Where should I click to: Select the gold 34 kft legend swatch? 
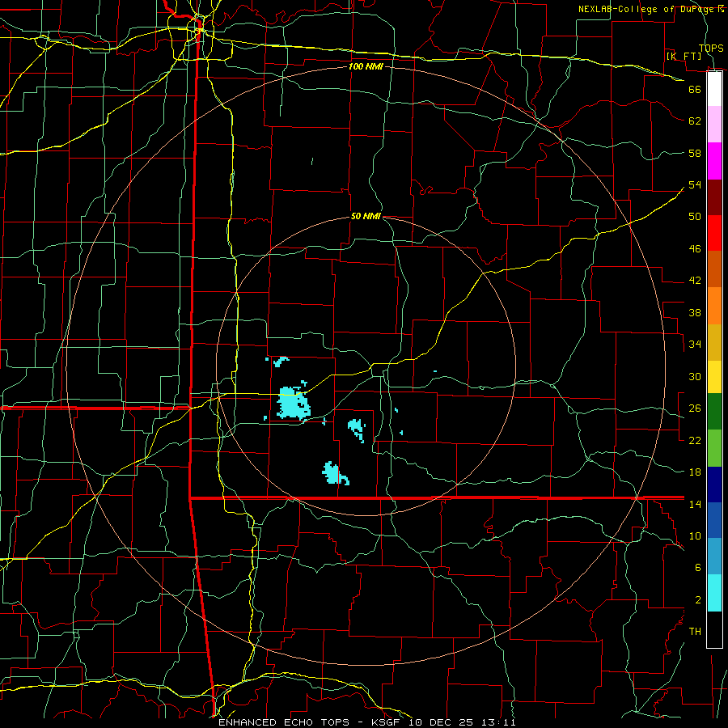pos(714,342)
